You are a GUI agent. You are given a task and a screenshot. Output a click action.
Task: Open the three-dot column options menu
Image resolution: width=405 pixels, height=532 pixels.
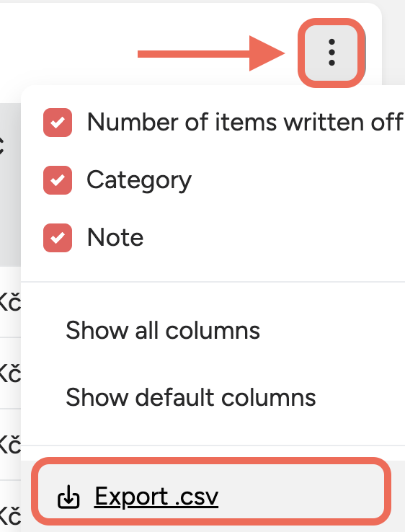331,53
